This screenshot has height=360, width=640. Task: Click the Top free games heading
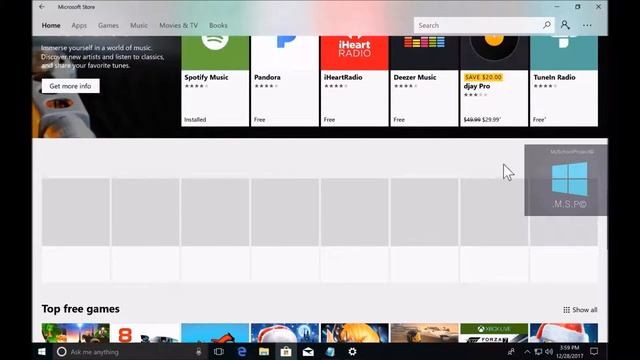click(x=80, y=309)
